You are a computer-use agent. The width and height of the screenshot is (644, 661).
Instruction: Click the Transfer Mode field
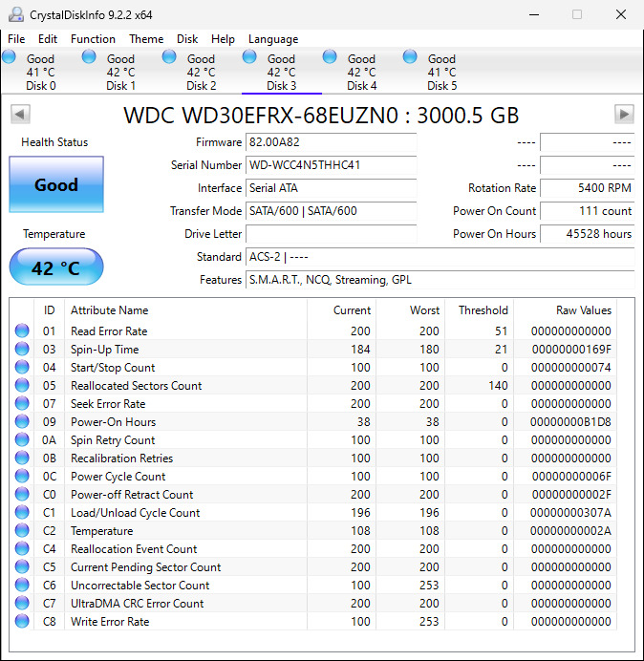[331, 211]
